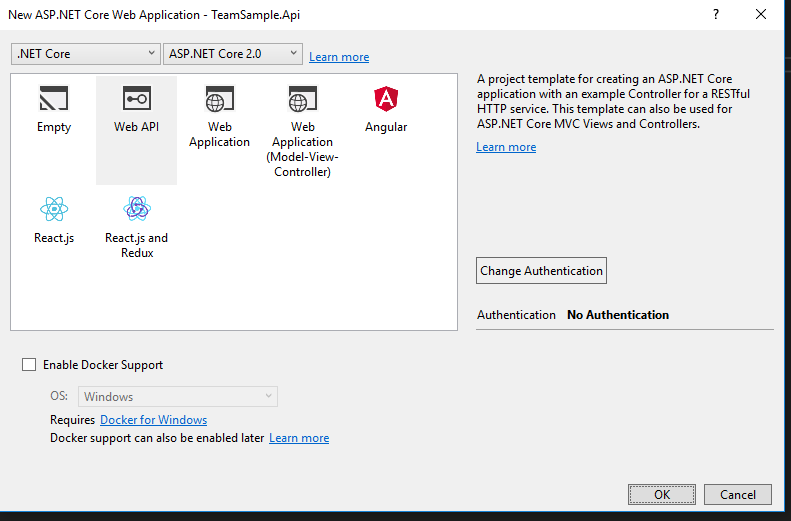Close the New ASP.NET Core dialog

point(763,14)
